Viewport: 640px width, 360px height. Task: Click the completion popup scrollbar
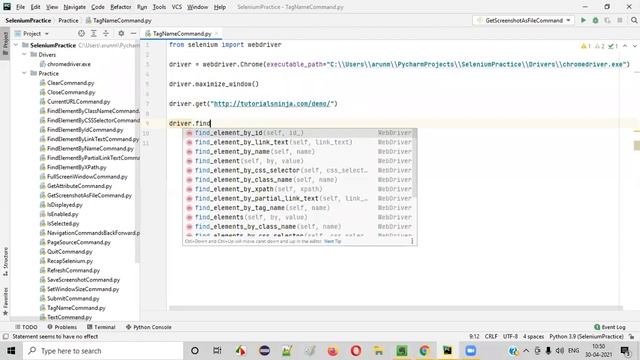pos(415,163)
